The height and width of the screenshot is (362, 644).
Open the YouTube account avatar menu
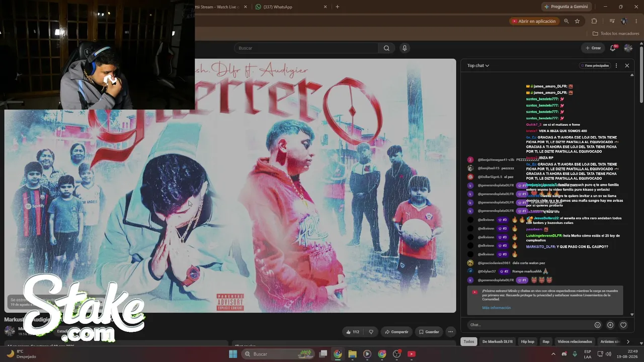[x=628, y=48]
